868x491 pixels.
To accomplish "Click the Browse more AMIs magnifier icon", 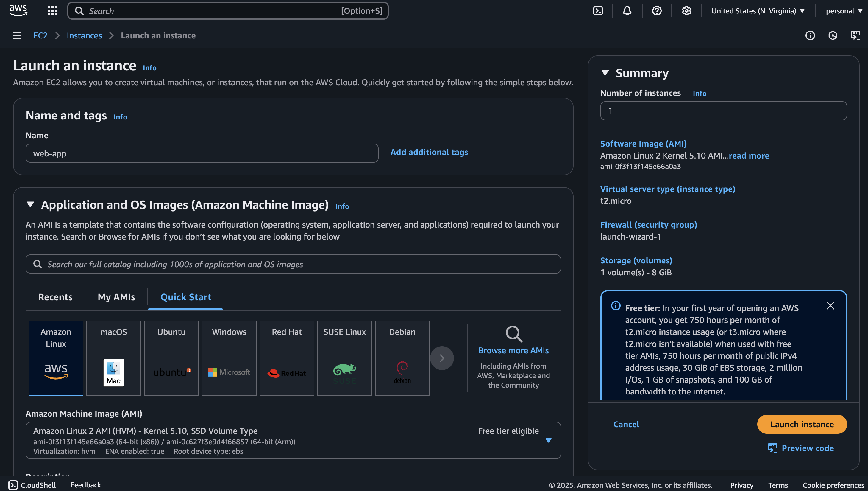I will 513,334.
